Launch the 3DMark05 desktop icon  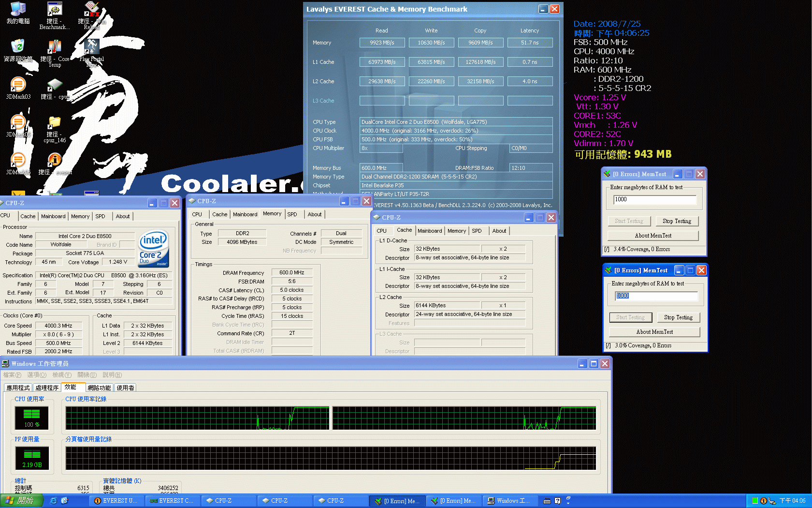click(x=18, y=126)
